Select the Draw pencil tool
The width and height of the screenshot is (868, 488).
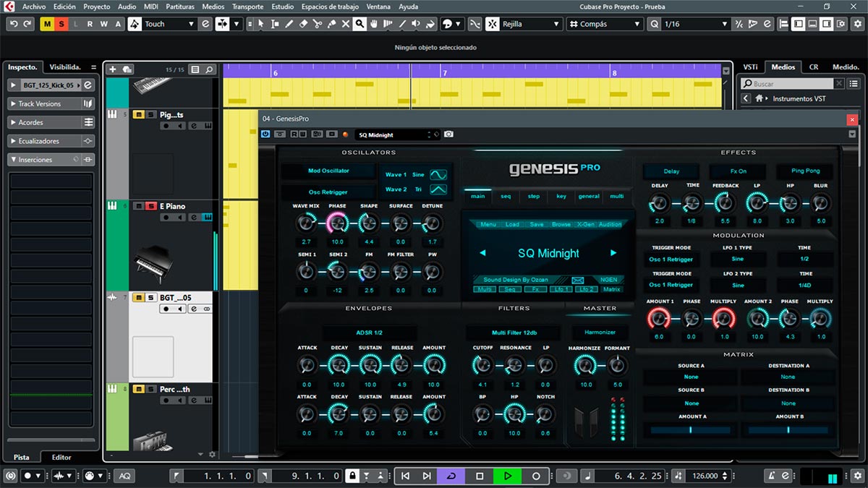(x=289, y=24)
